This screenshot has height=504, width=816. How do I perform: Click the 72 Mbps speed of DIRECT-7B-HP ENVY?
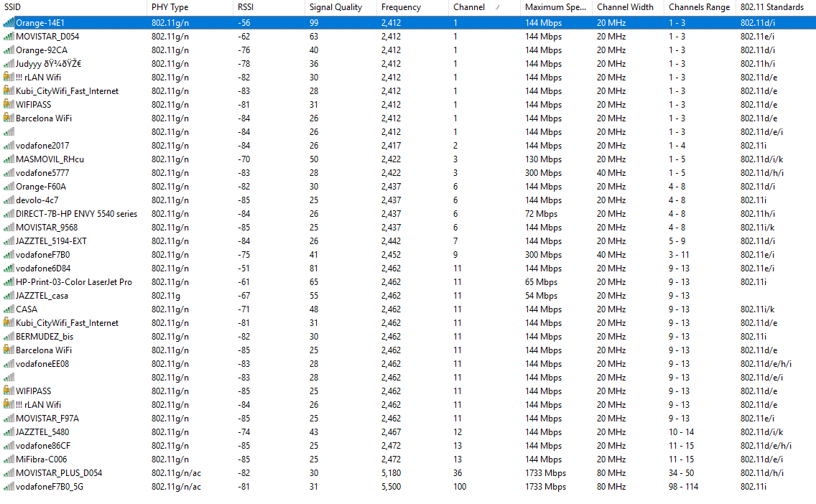541,214
